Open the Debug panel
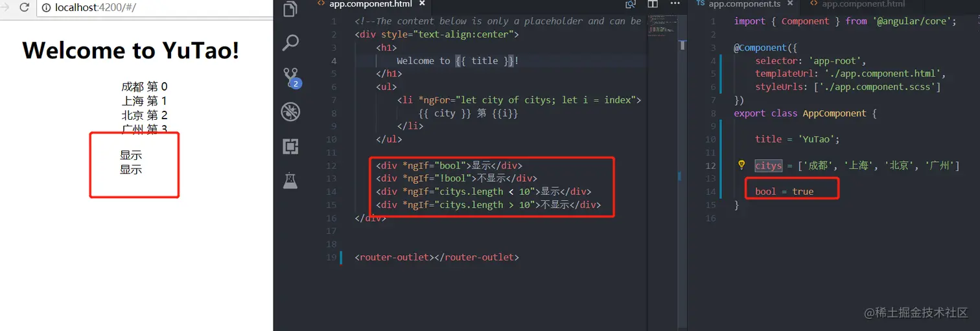This screenshot has width=980, height=331. click(x=291, y=112)
